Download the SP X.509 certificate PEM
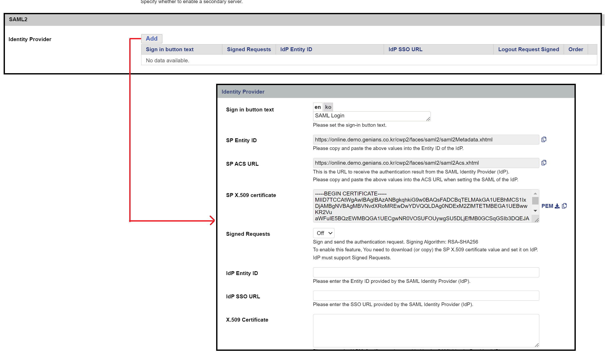Viewport: 605px width, 364px height. 557,206
